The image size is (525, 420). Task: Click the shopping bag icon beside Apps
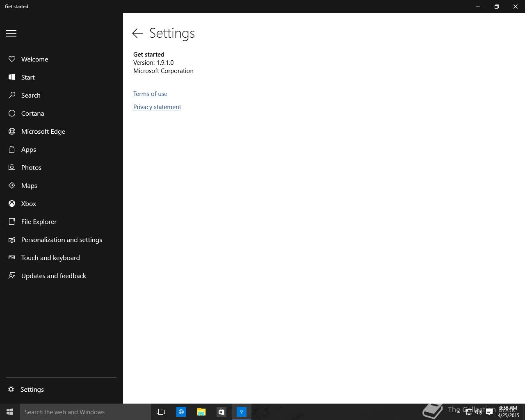(12, 149)
